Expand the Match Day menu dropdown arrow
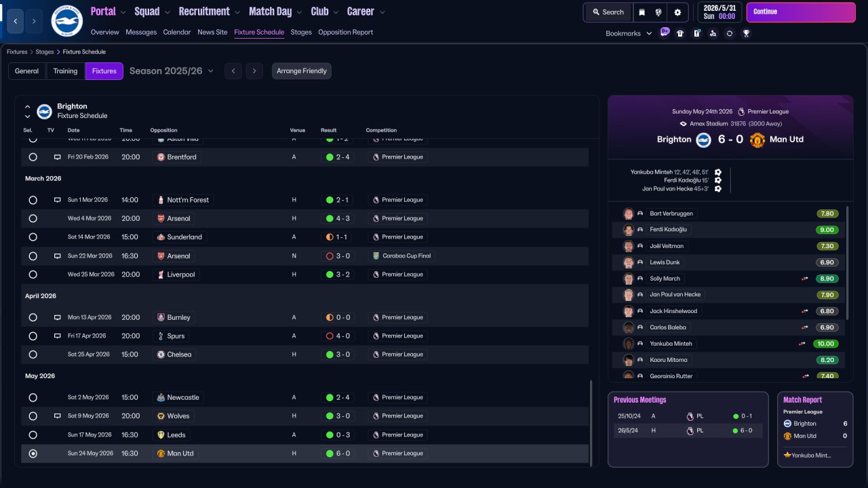 pyautogui.click(x=299, y=12)
